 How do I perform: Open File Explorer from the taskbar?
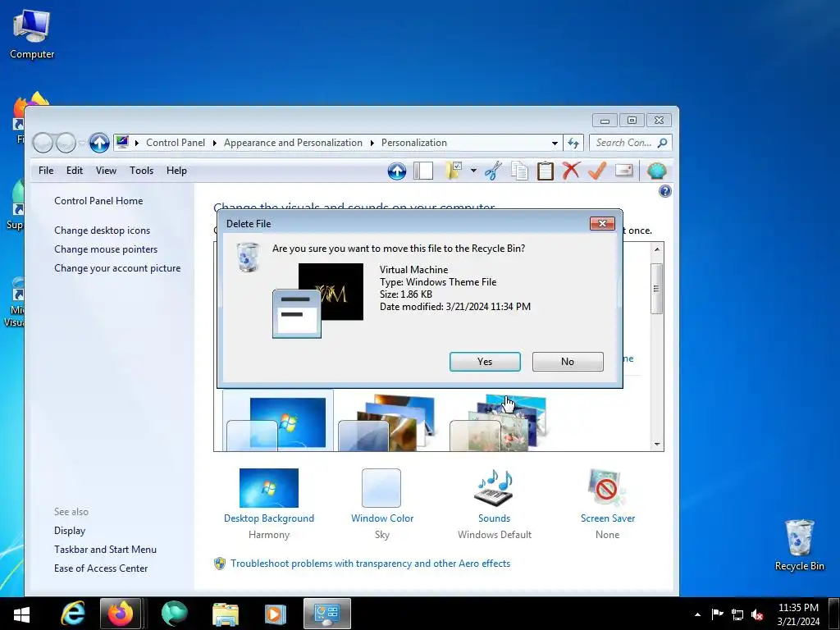pos(226,614)
